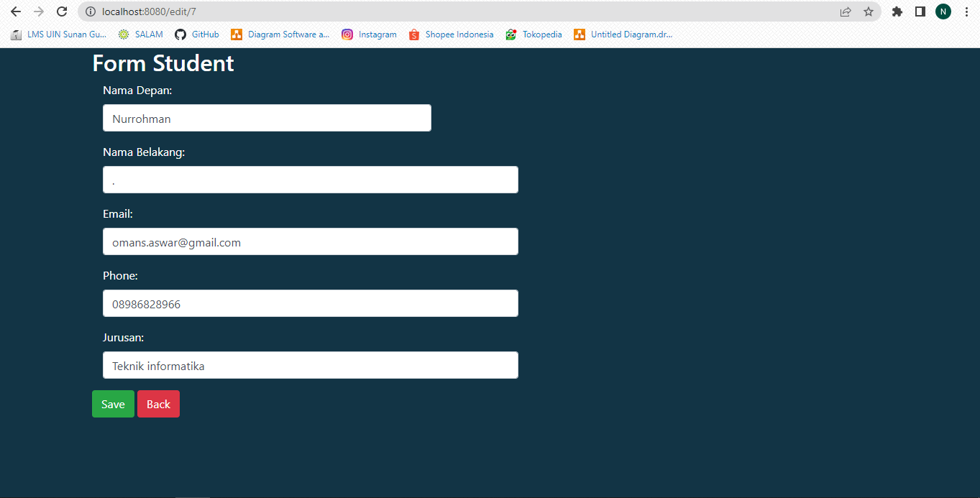980x498 pixels.
Task: Open the LMS UIN Sunan Gu... bookmark
Action: (58, 34)
